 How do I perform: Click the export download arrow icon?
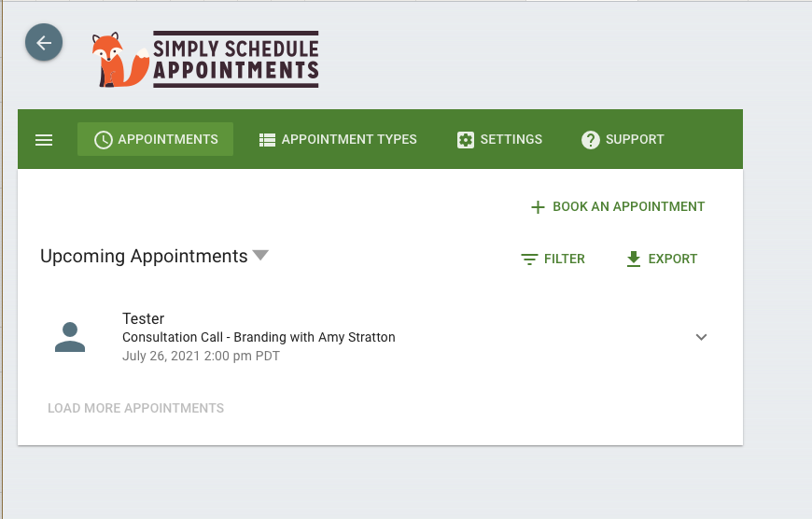[634, 259]
